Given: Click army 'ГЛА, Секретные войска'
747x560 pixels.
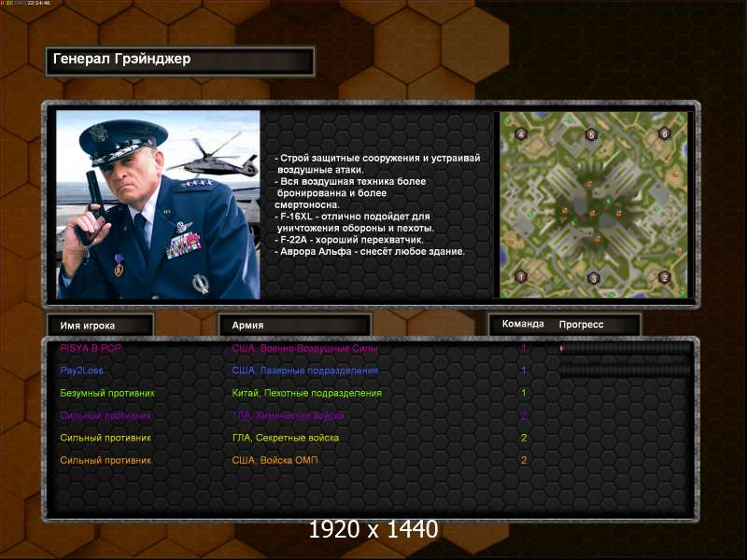Looking at the screenshot, I should pyautogui.click(x=286, y=438).
